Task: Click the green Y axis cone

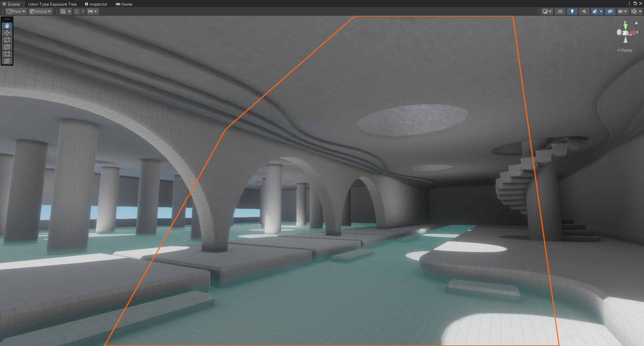Action: 626,26
